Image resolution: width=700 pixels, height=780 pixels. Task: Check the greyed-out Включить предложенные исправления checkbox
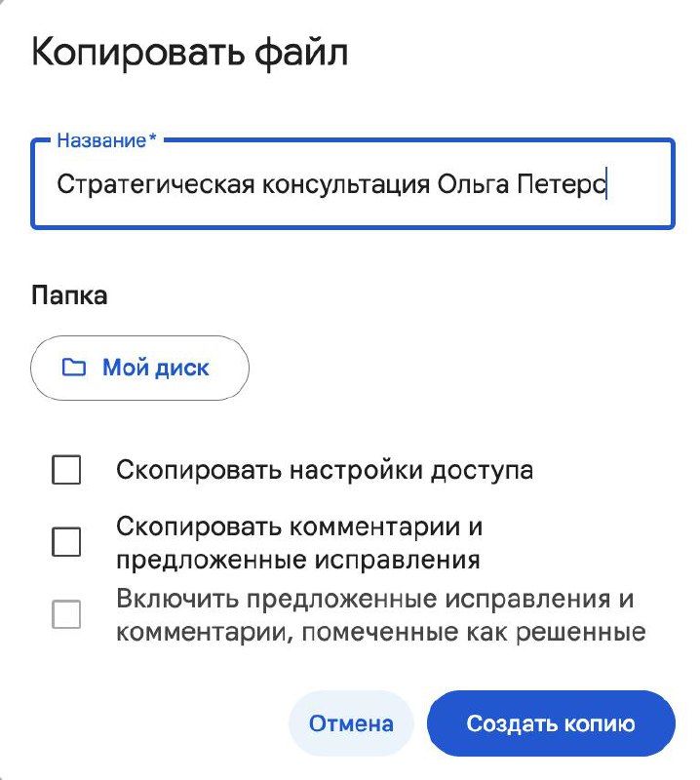pos(66,614)
